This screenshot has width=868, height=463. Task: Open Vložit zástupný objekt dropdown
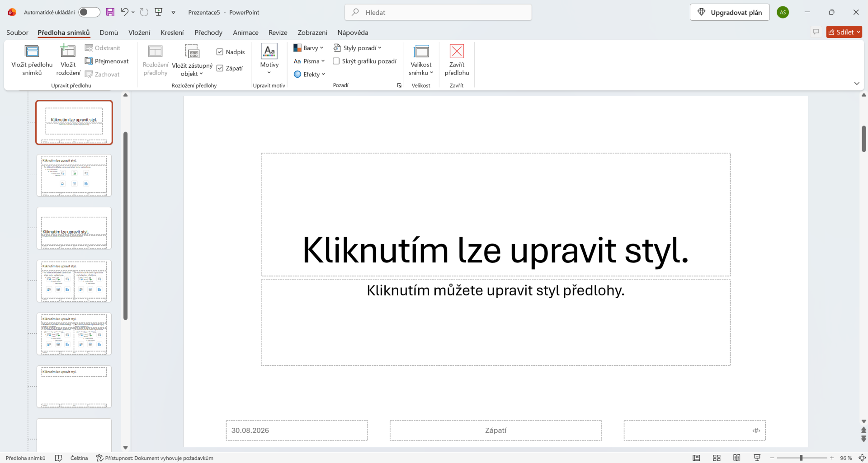(x=192, y=61)
